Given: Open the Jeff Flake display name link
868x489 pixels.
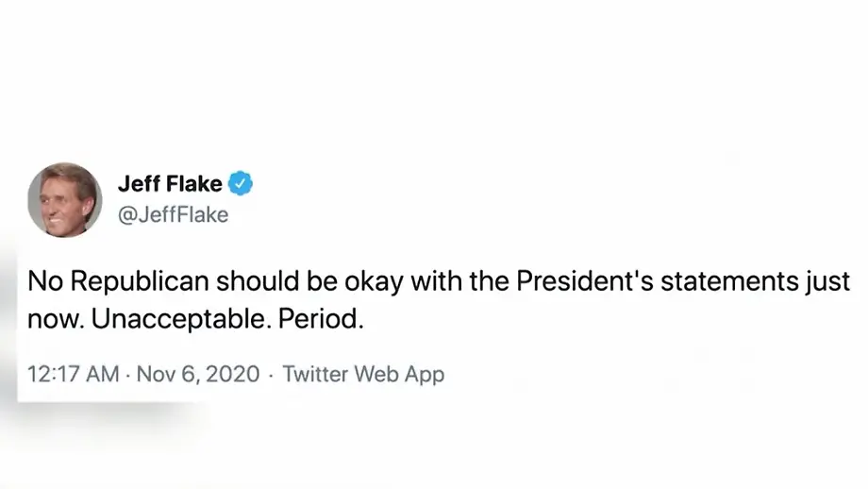Looking at the screenshot, I should point(170,183).
